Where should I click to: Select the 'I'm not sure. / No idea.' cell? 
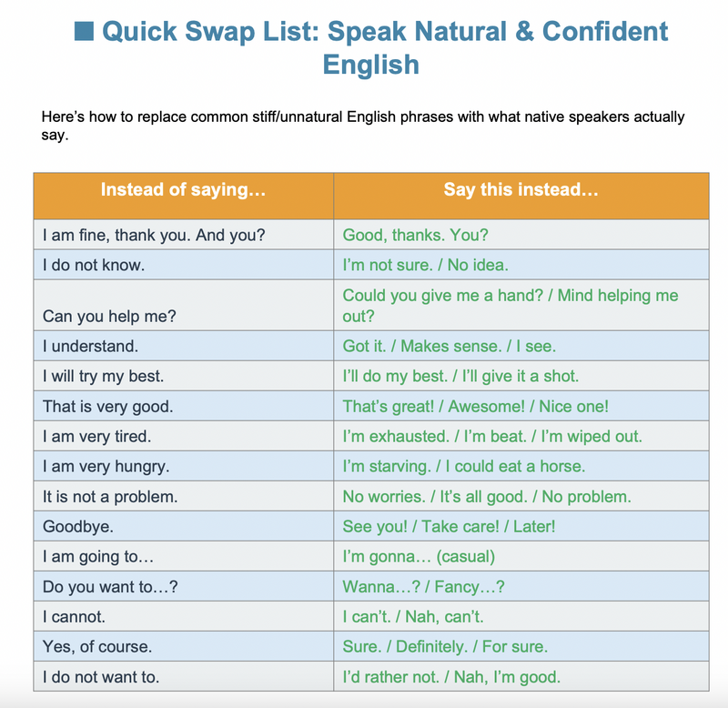click(521, 265)
